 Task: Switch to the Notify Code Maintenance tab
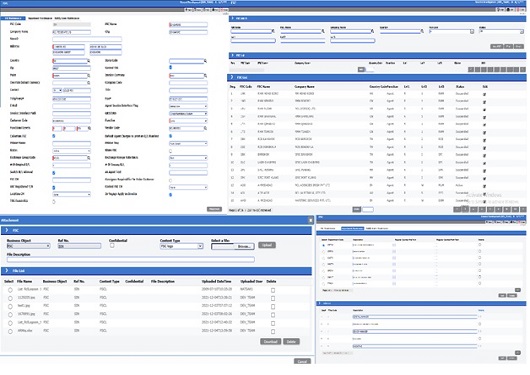(67, 18)
